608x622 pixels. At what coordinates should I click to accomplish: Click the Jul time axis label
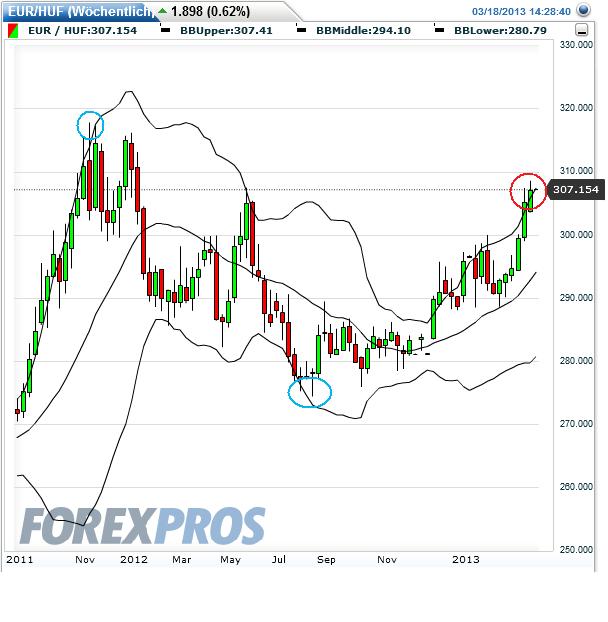tap(279, 560)
